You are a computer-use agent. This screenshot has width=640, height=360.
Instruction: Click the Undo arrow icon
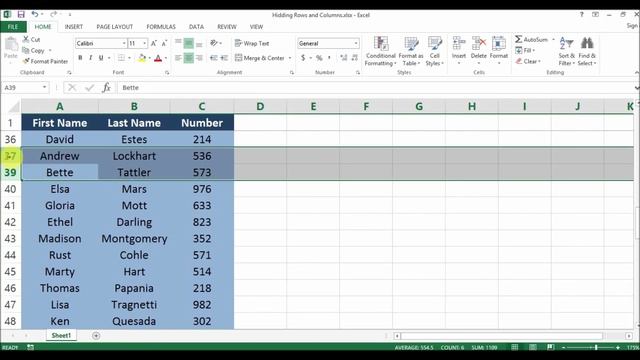coord(35,15)
